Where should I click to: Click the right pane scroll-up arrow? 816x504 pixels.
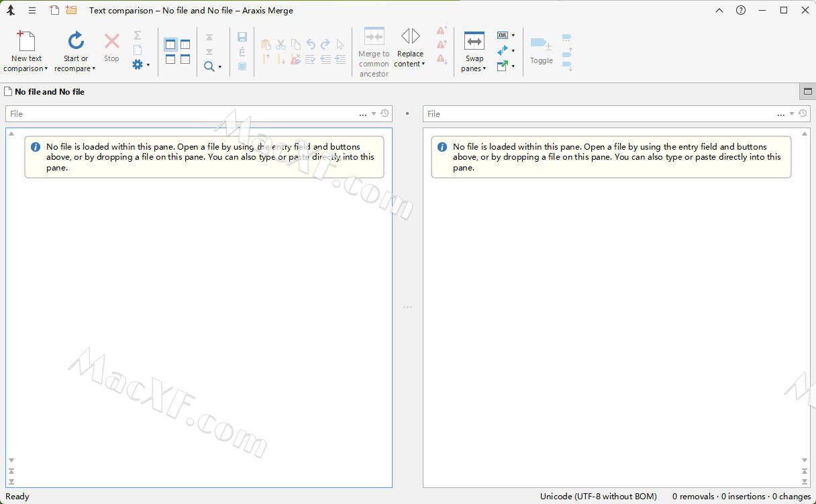[x=805, y=134]
